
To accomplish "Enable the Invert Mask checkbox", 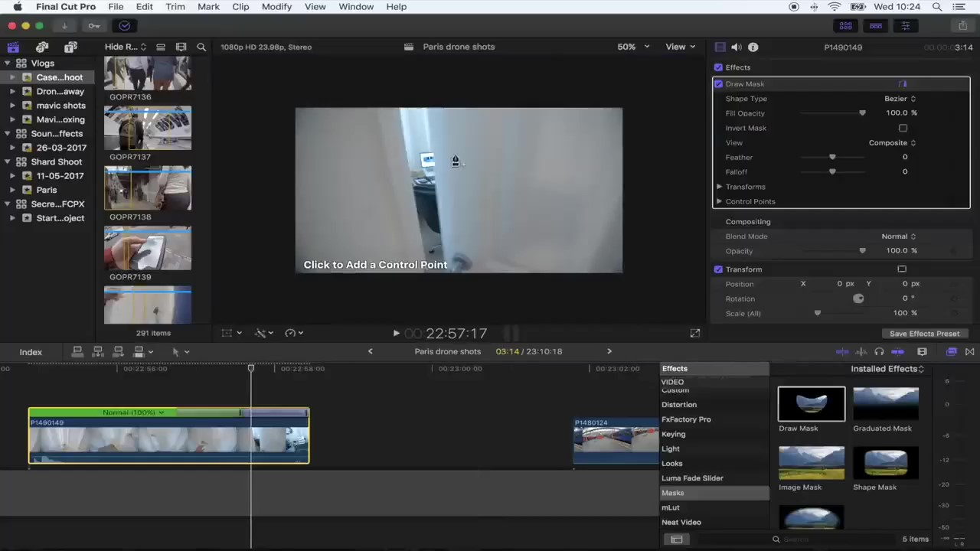I will [x=903, y=129].
